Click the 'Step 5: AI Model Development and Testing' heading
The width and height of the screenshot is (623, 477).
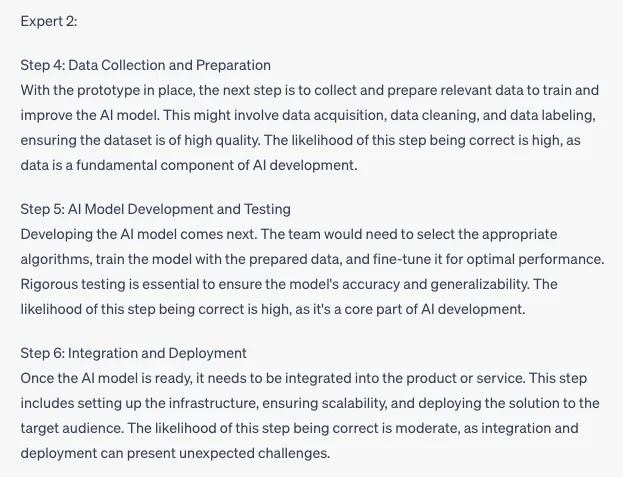tap(155, 209)
